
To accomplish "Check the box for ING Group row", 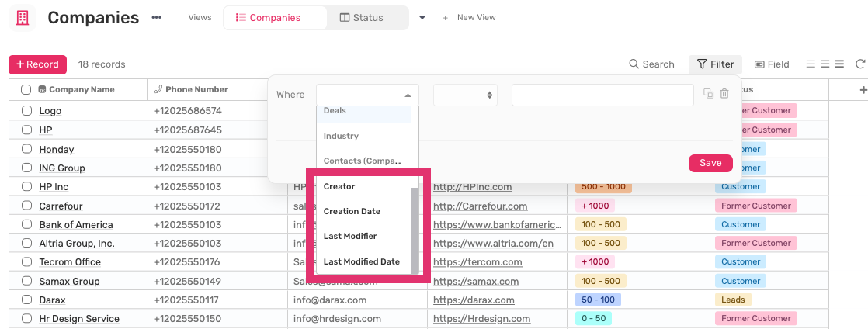I will [26, 168].
